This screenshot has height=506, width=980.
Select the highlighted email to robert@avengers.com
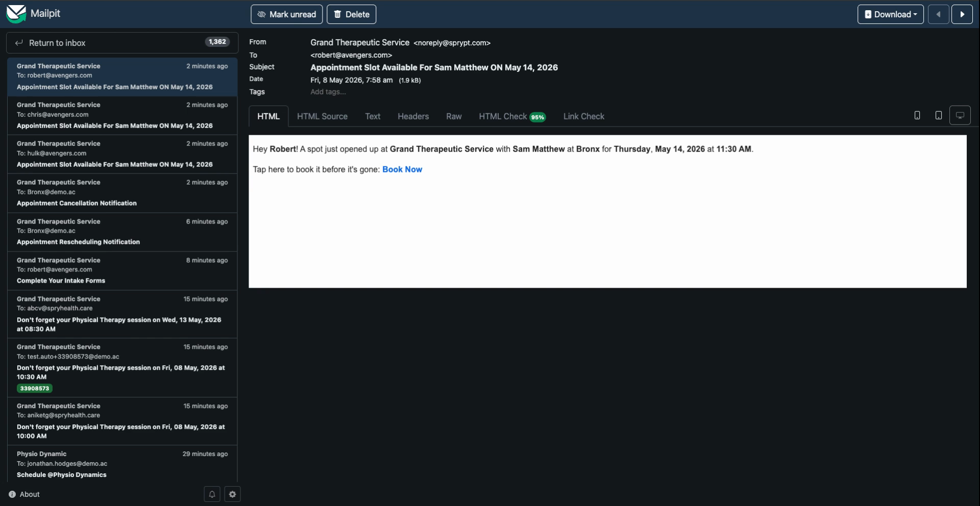pyautogui.click(x=122, y=77)
